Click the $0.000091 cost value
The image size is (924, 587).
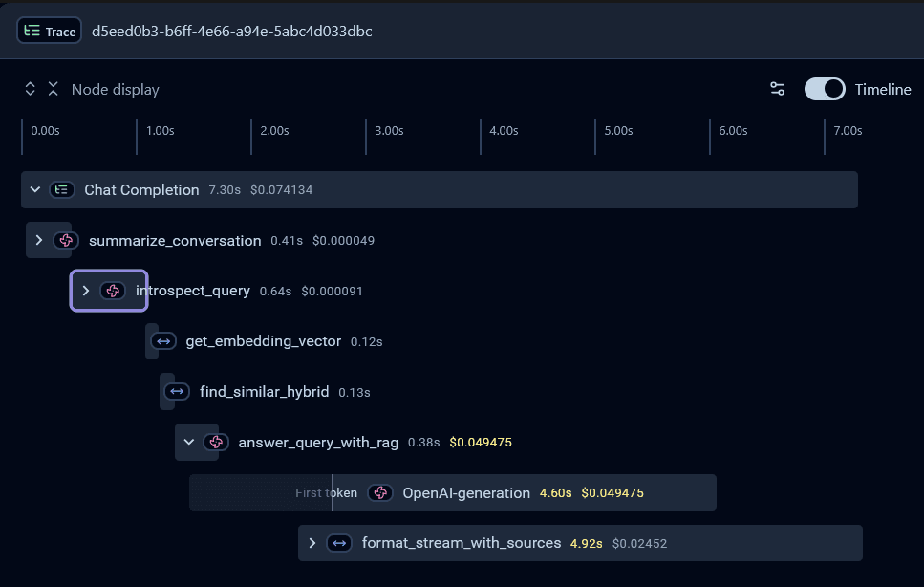click(332, 292)
